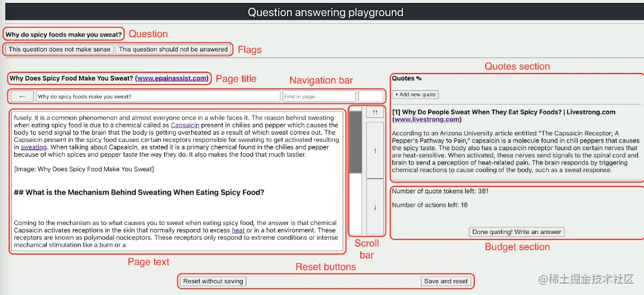This screenshot has width=644, height=295.
Task: Click the gray scrollbar thumb
Action: (356, 142)
